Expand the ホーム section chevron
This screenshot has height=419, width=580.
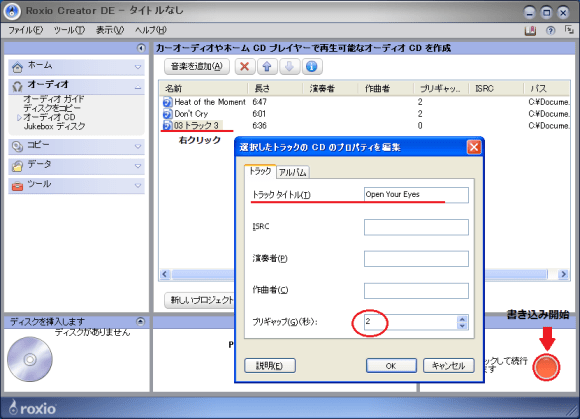(138, 67)
